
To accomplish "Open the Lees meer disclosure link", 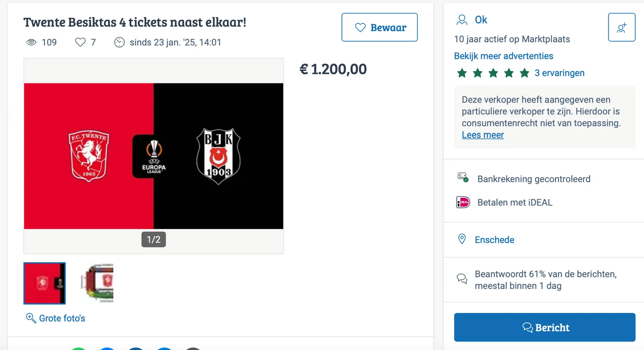I will (x=483, y=135).
